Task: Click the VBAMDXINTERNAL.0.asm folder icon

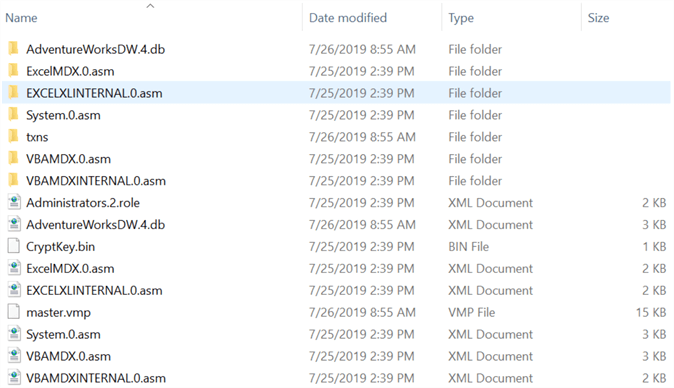Action: tap(13, 180)
